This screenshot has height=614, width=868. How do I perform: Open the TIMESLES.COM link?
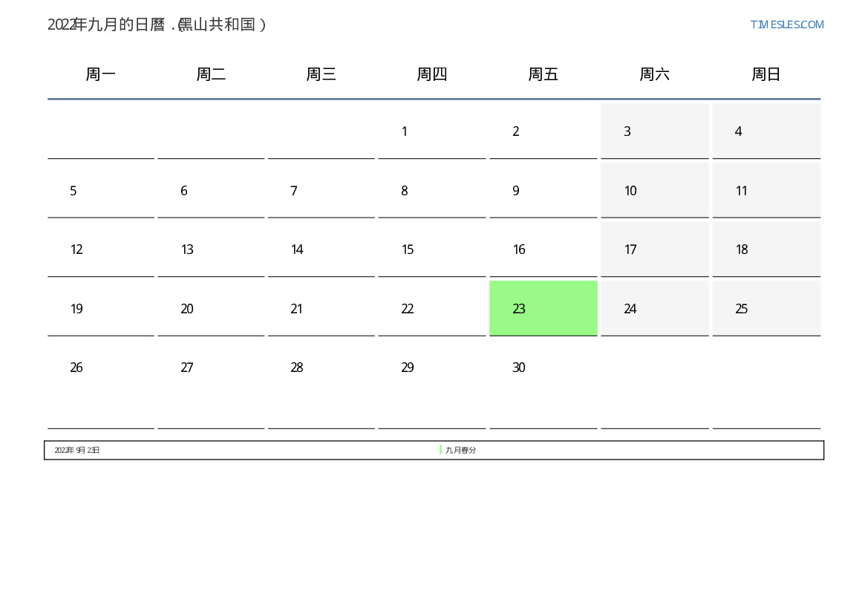click(x=786, y=25)
